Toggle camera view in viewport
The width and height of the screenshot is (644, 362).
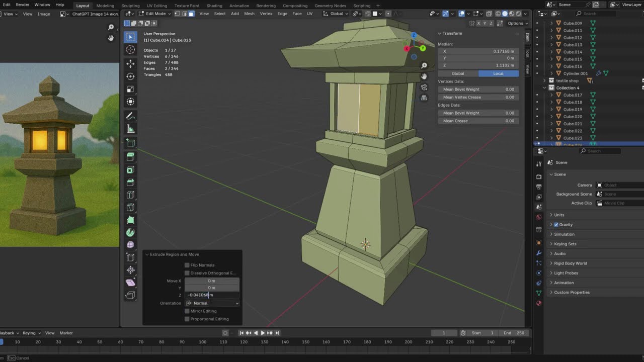[424, 87]
